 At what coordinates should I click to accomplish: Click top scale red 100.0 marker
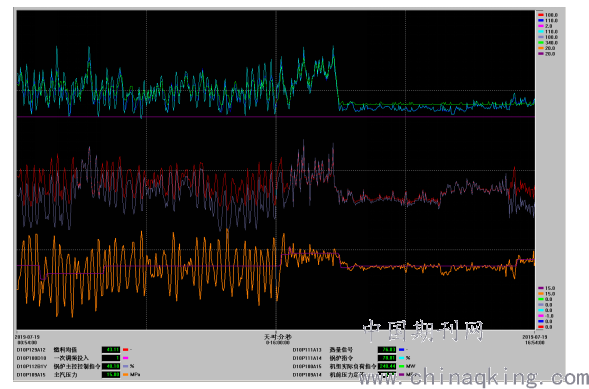click(x=548, y=15)
